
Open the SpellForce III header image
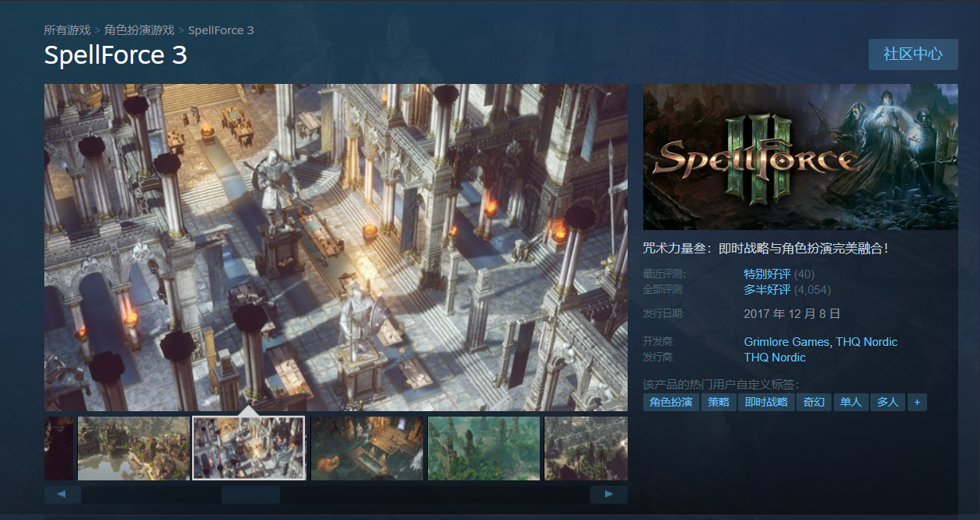[x=800, y=156]
